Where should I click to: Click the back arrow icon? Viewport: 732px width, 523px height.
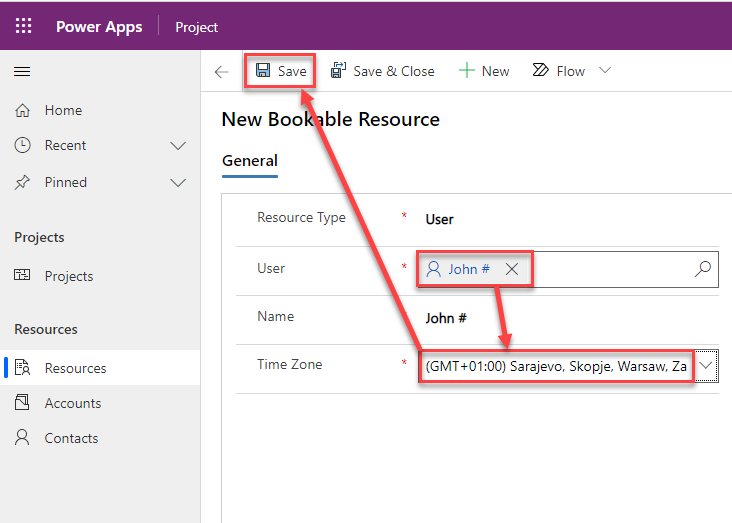point(222,71)
